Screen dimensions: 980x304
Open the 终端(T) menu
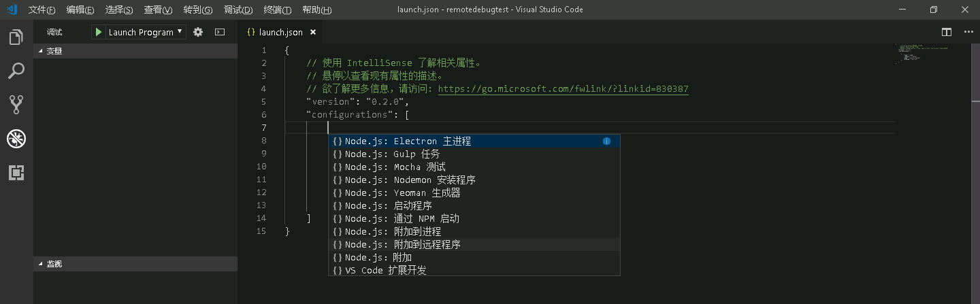coord(277,10)
